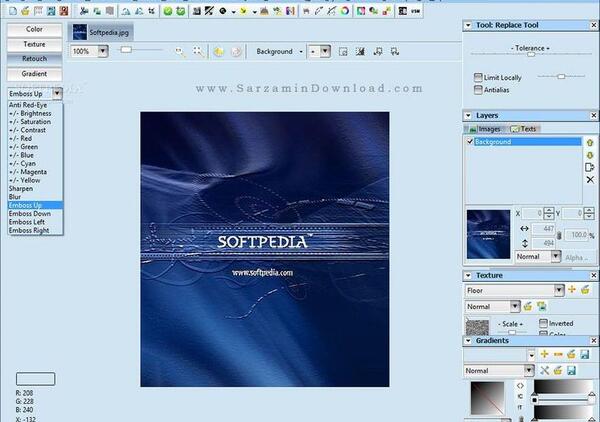Collapse the Tool: Replace Tool panel
The width and height of the screenshot is (600, 422).
tap(468, 25)
